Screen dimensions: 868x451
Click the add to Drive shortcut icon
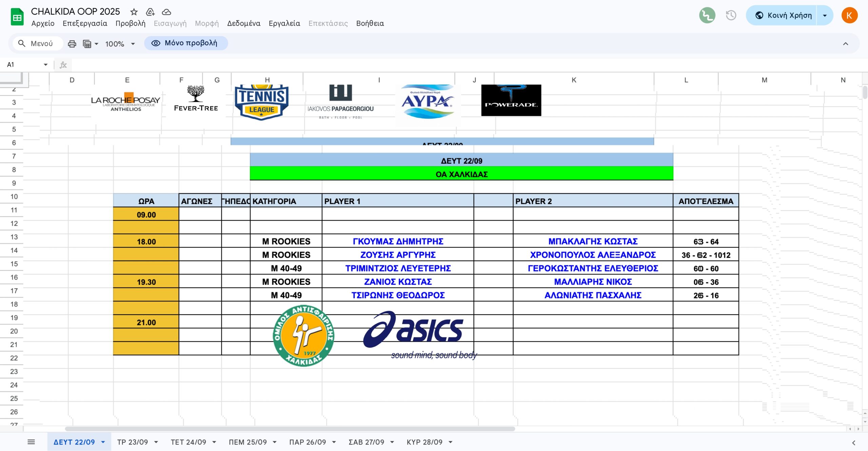150,12
